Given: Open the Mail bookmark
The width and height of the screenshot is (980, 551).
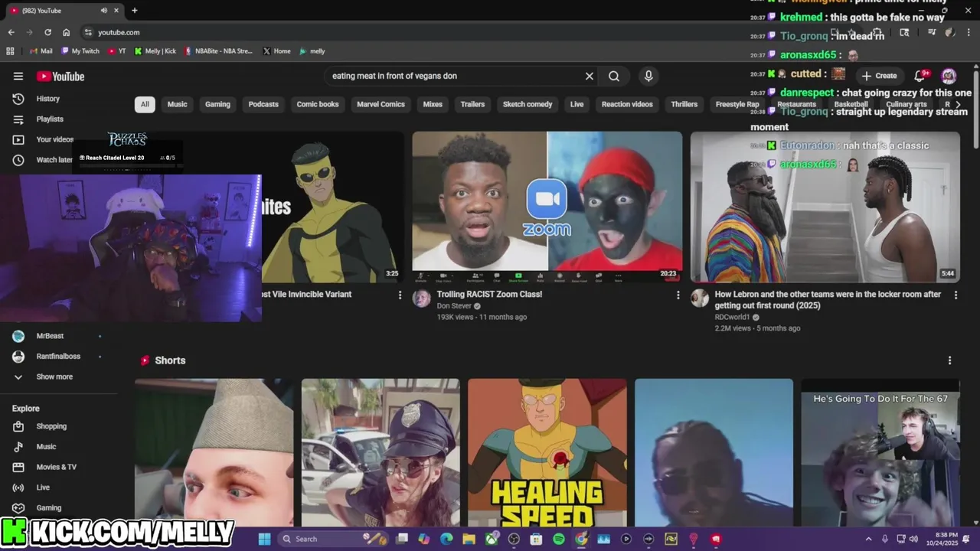Looking at the screenshot, I should [x=41, y=51].
